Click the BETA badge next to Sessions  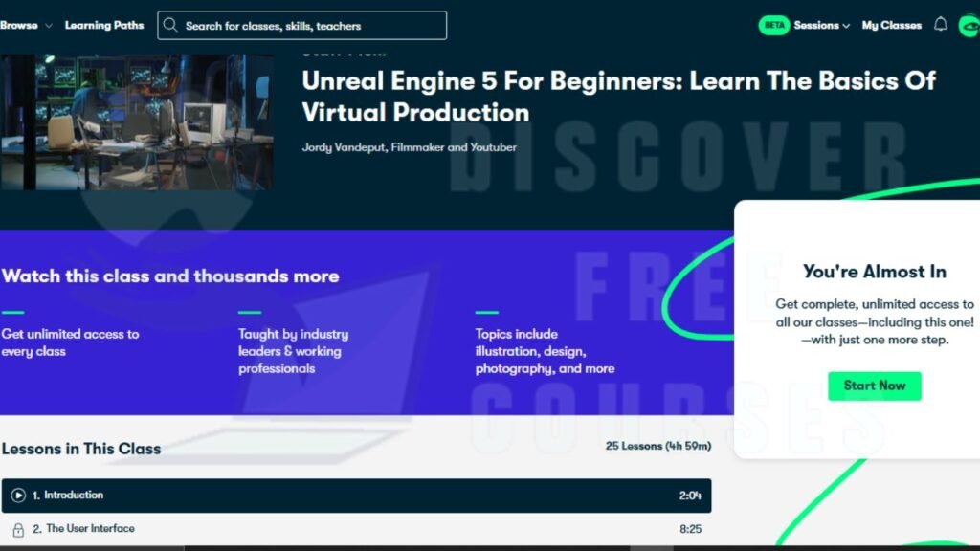point(773,26)
